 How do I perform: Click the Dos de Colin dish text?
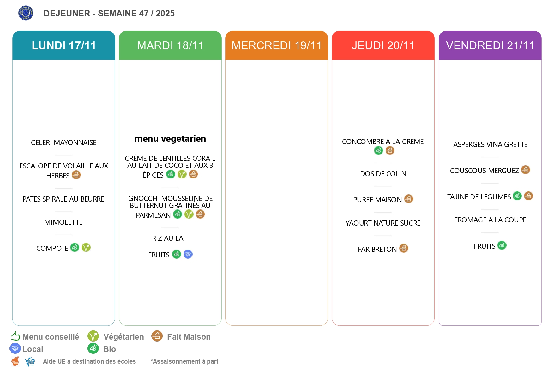coord(383,174)
